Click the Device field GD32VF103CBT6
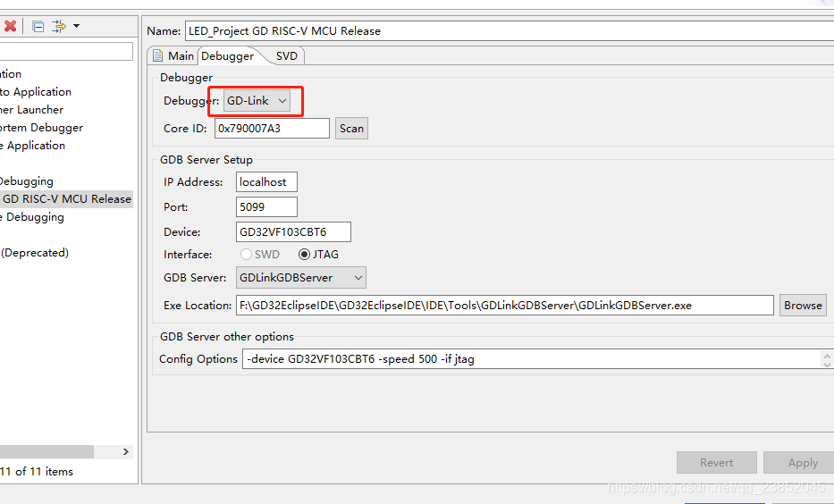Image resolution: width=834 pixels, height=504 pixels. coord(293,231)
